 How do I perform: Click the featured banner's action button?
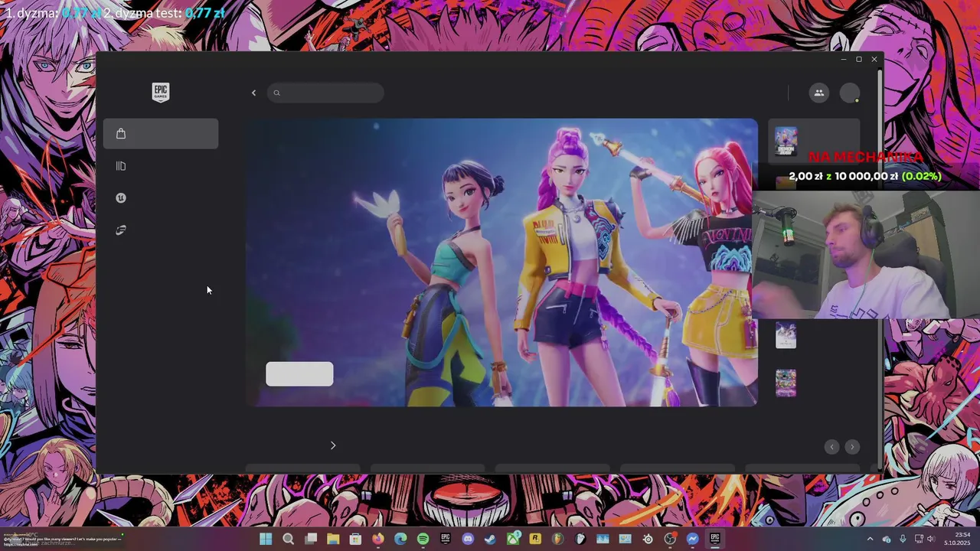point(299,374)
